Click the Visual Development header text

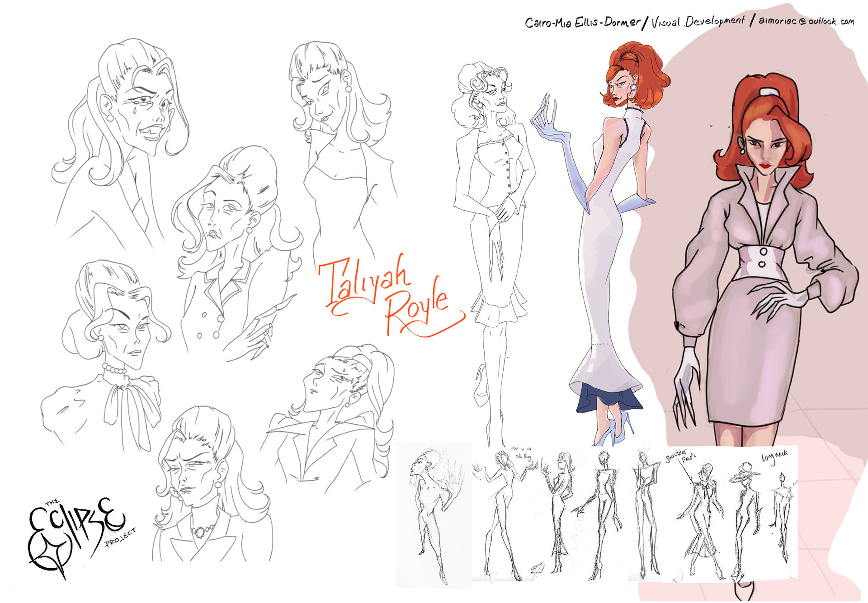click(x=698, y=21)
